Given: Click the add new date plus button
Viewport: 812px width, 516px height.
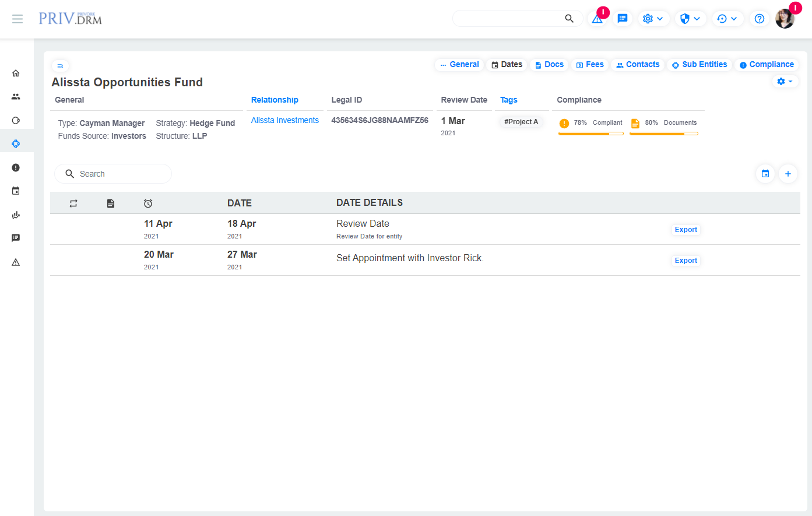Looking at the screenshot, I should pyautogui.click(x=788, y=174).
